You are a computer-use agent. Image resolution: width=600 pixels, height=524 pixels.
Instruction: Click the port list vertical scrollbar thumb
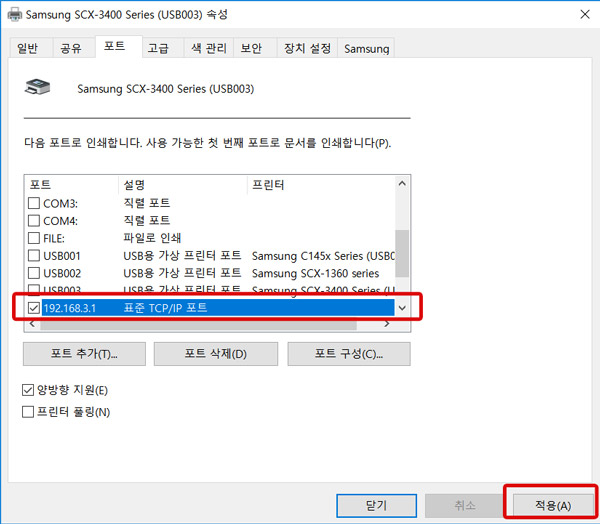402,253
